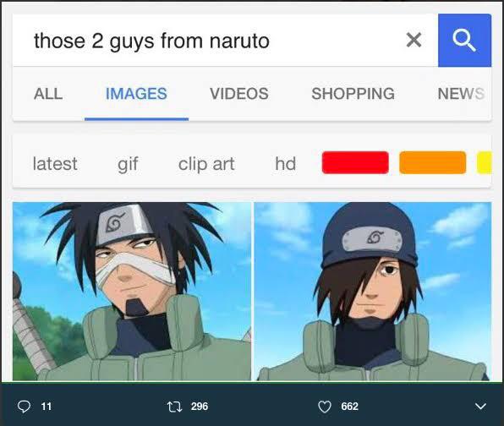Image resolution: width=504 pixels, height=426 pixels.
Task: Filter results by clip art
Action: point(206,164)
